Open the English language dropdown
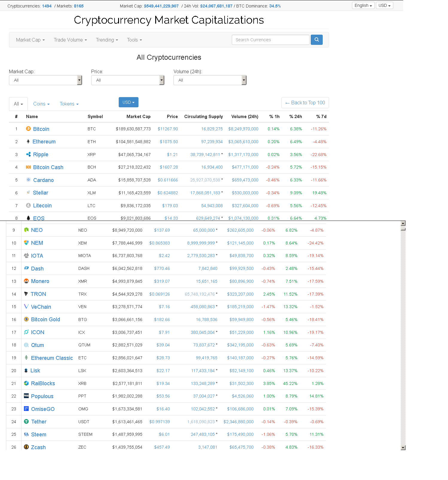The height and width of the screenshot is (480, 448). pos(363,5)
